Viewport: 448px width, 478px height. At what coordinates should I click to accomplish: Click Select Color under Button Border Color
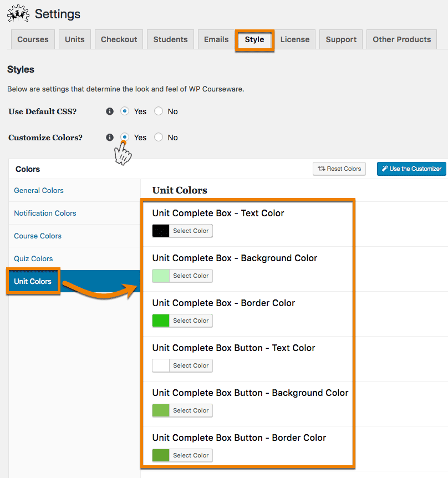pos(191,455)
